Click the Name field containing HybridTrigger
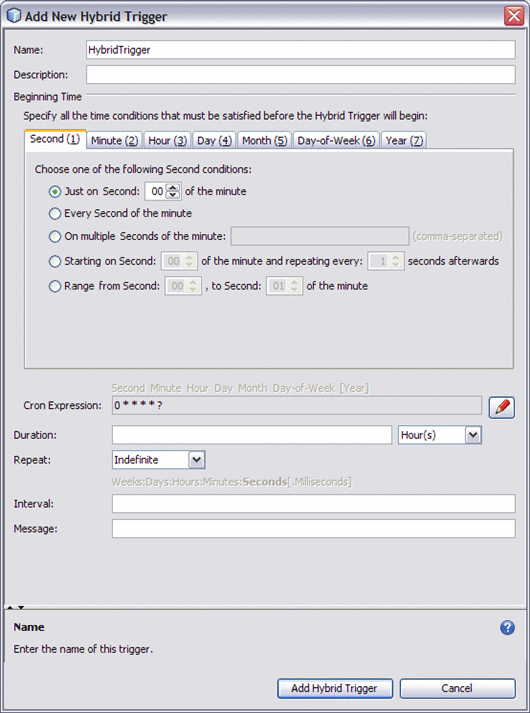530x713 pixels. coord(301,50)
